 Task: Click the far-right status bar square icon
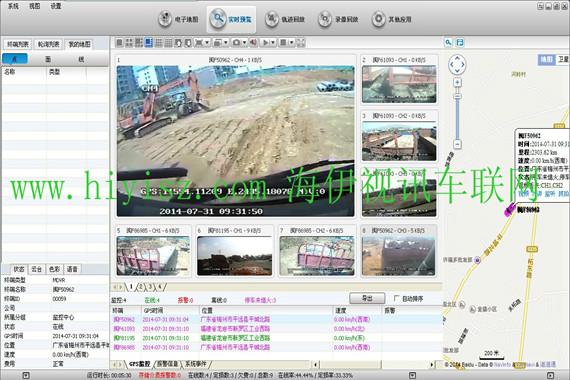(550, 375)
